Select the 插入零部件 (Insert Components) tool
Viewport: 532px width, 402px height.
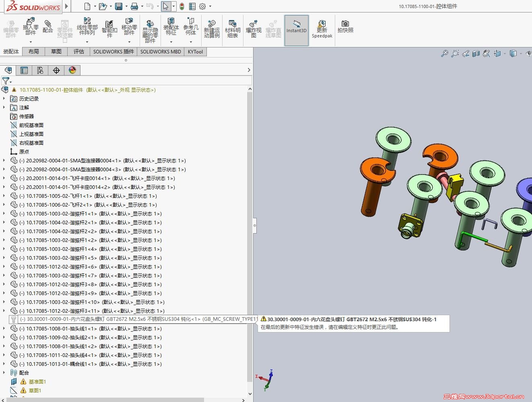pyautogui.click(x=30, y=28)
